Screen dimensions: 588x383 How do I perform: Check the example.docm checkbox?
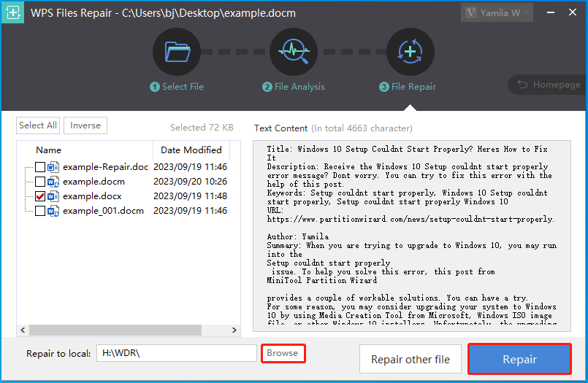40,182
